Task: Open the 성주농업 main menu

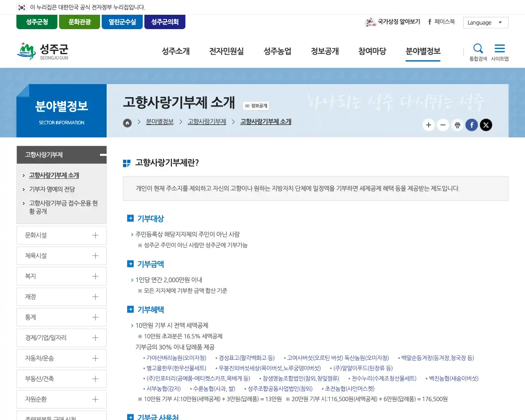Action: pos(277,51)
